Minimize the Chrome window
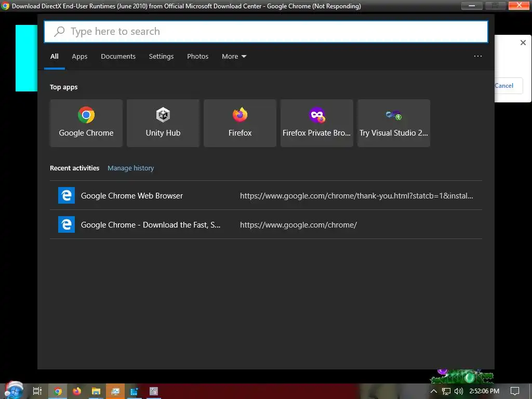 click(x=472, y=5)
